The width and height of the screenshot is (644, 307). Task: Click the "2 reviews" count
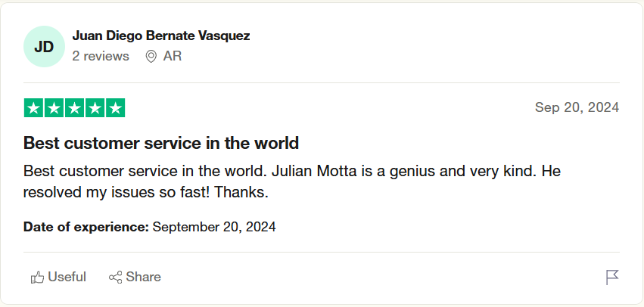(101, 56)
